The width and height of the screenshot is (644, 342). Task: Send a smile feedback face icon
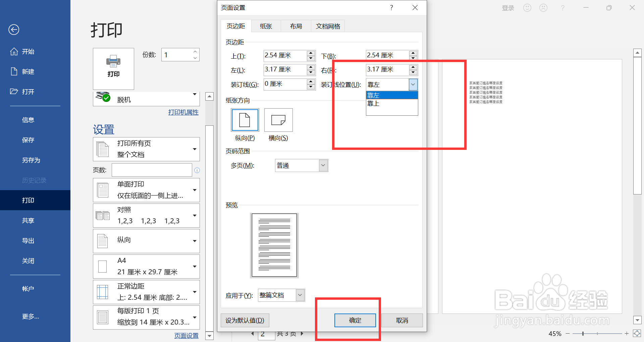pos(527,8)
